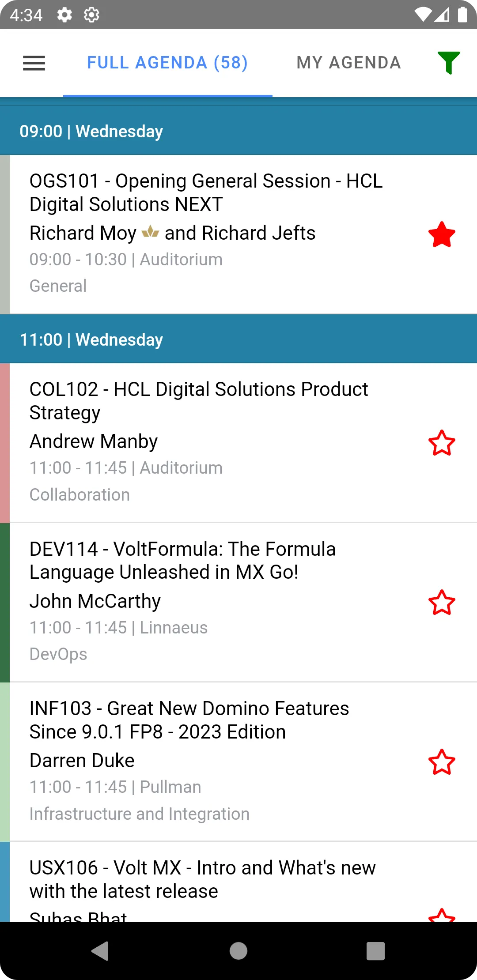The width and height of the screenshot is (477, 980).
Task: Tap the Android back navigation button
Action: [100, 951]
